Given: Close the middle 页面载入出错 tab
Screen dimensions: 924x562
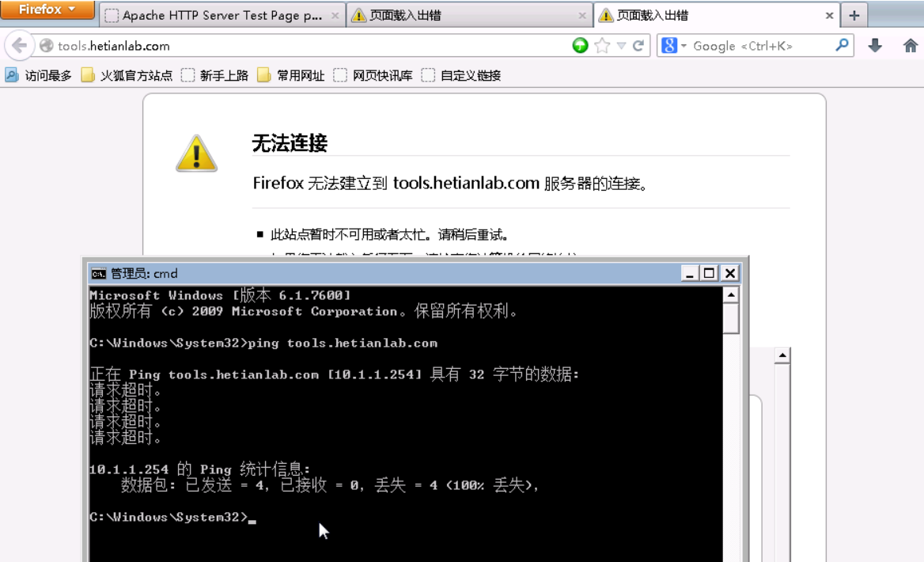Looking at the screenshot, I should (582, 16).
